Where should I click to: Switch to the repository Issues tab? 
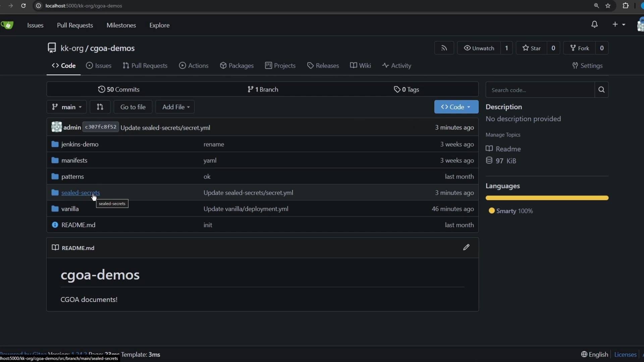coord(99,66)
